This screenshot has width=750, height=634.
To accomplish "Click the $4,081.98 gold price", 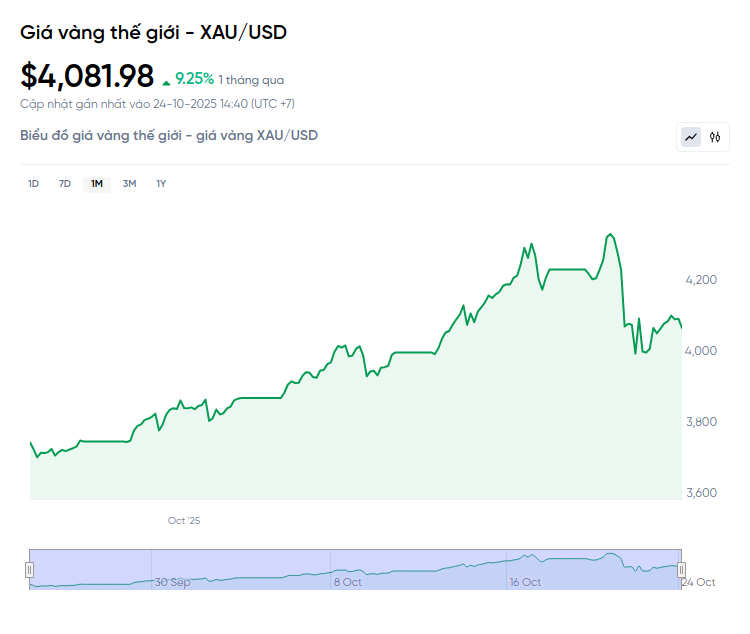I will click(87, 76).
